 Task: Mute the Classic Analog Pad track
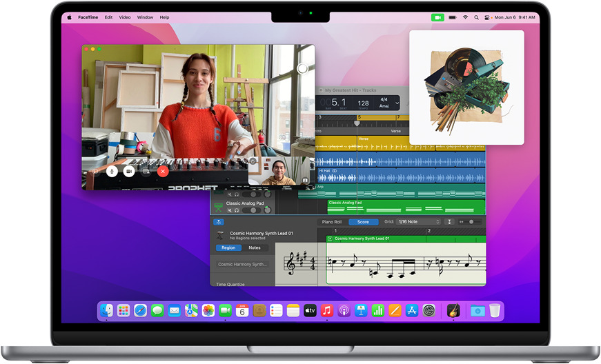(230, 210)
